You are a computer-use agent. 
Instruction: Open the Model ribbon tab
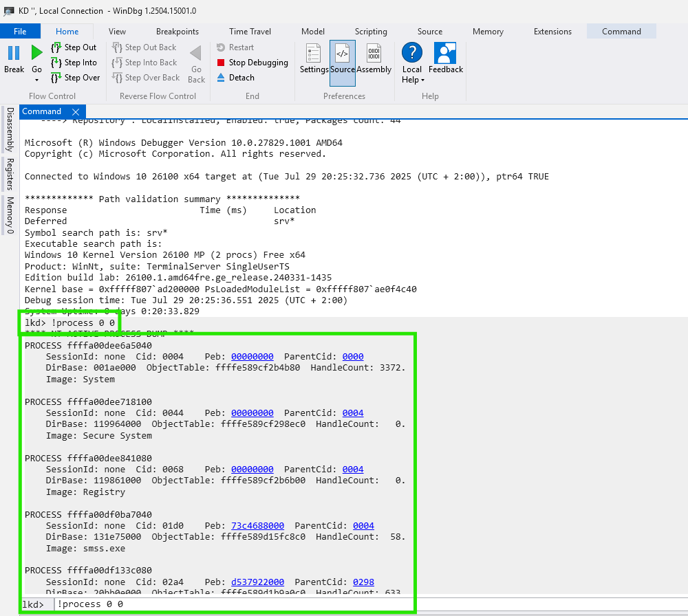coord(313,31)
